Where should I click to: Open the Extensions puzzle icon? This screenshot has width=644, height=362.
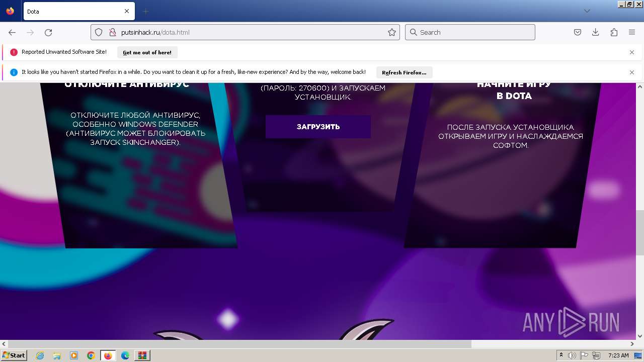(614, 32)
